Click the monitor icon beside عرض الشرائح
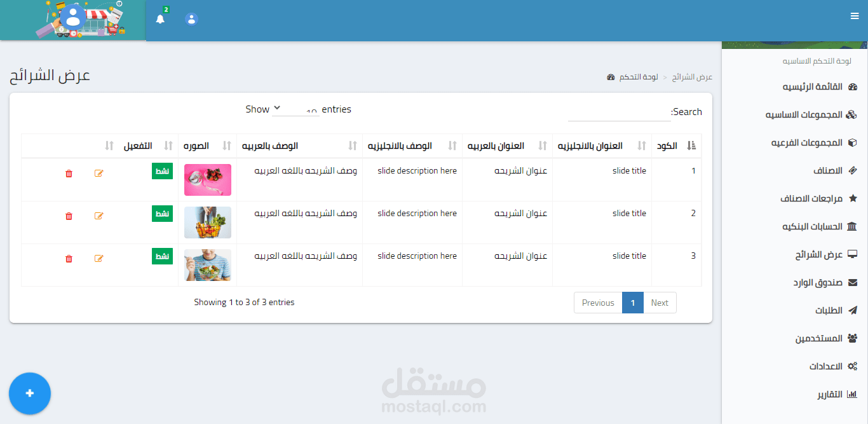Viewport: 868px width, 424px height. click(x=853, y=255)
